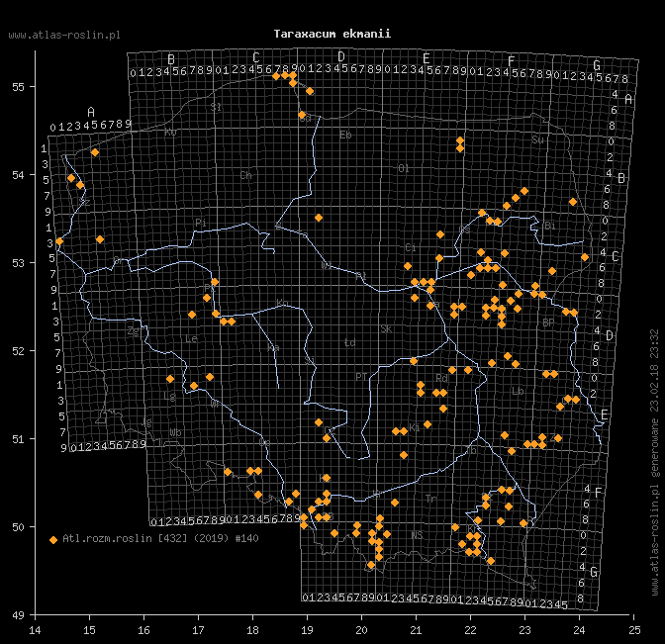Click latitude axis label 55
The height and width of the screenshot is (644, 665).
click(x=18, y=87)
